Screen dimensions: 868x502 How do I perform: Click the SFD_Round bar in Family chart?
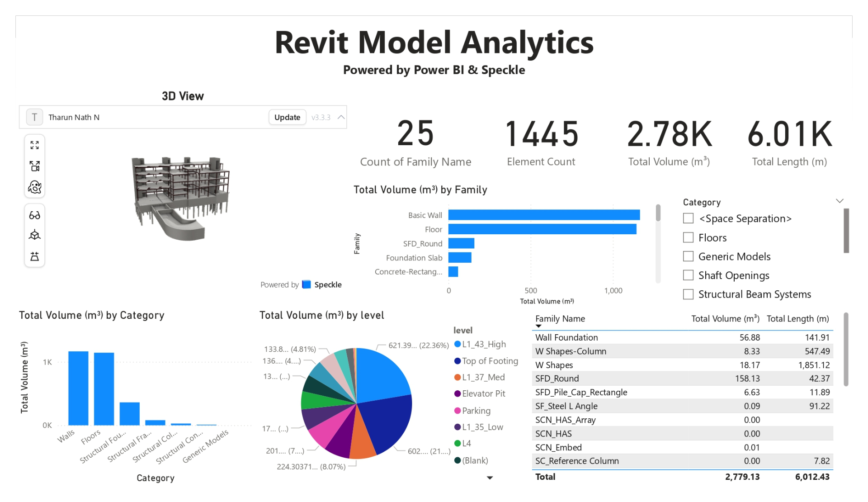click(461, 243)
